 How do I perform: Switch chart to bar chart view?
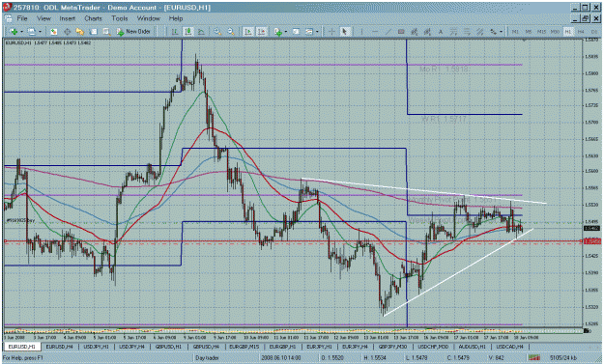(x=175, y=32)
